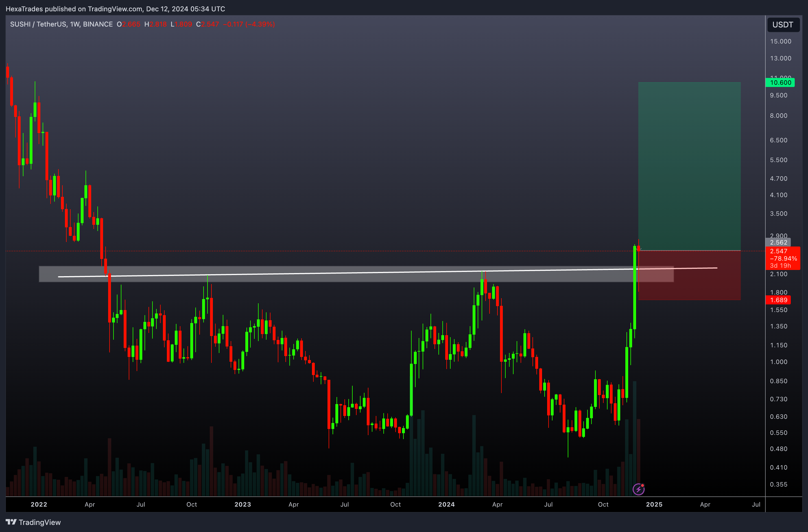Click the SUSHI / TetherUS symbol title

point(61,24)
